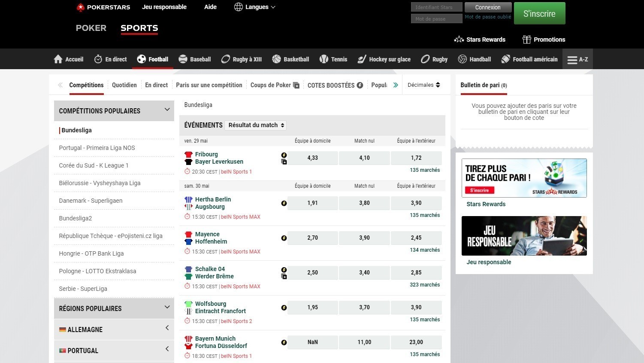Select the Basketball sport icon
The image size is (644, 363).
pyautogui.click(x=276, y=59)
